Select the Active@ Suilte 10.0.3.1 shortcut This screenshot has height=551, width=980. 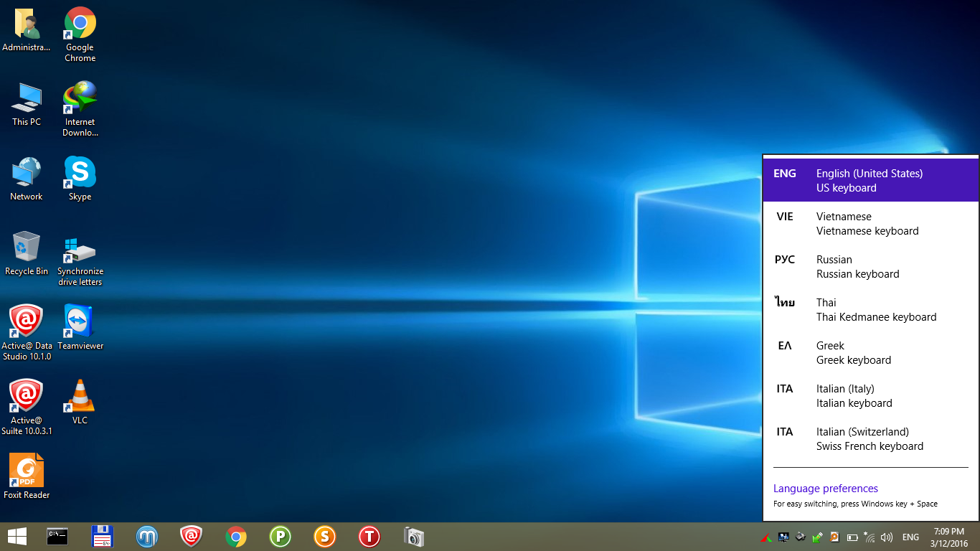click(27, 408)
